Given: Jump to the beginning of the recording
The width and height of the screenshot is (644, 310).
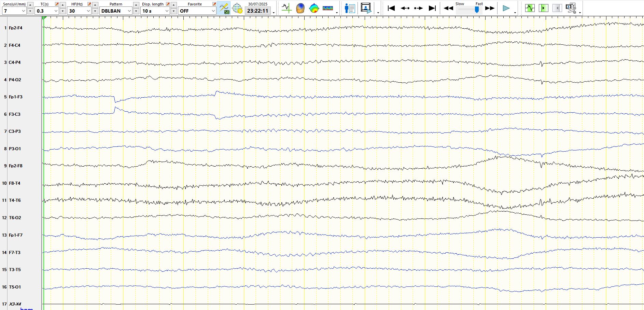Looking at the screenshot, I should 391,8.
